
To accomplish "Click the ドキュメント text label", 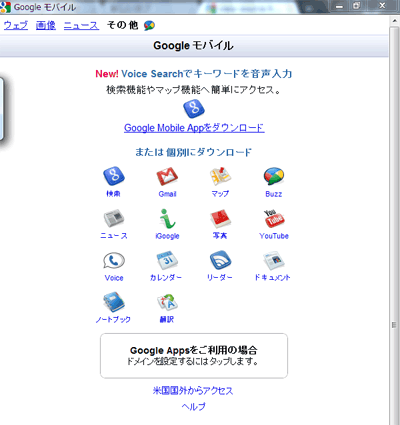I will click(272, 277).
